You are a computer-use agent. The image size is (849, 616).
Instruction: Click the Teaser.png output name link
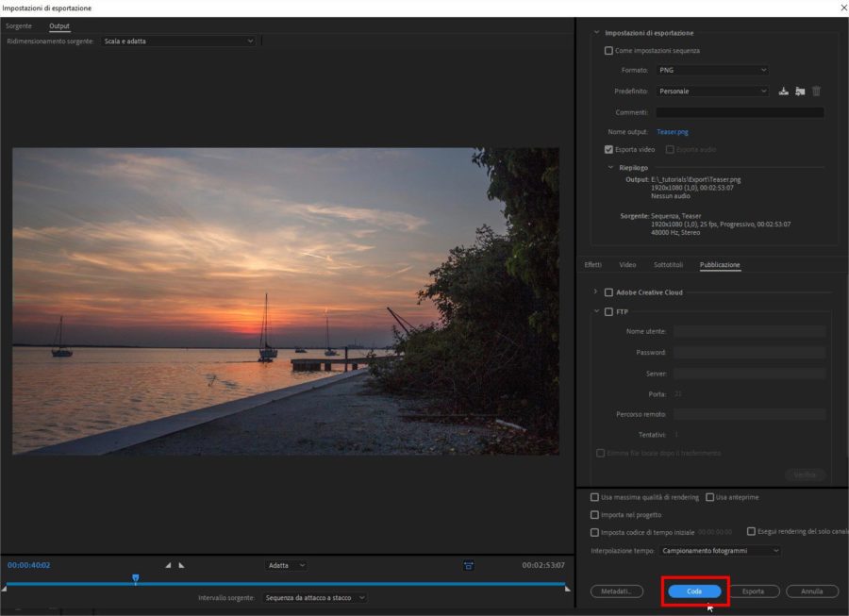pyautogui.click(x=673, y=131)
